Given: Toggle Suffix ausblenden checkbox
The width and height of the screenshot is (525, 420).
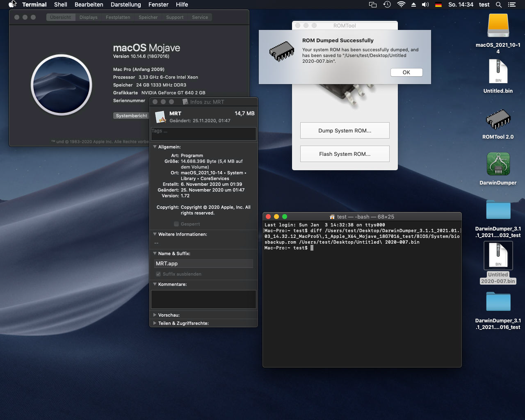Looking at the screenshot, I should click(x=158, y=274).
